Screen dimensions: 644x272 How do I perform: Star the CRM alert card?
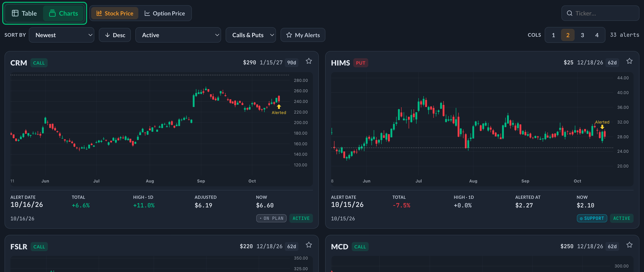pos(309,61)
